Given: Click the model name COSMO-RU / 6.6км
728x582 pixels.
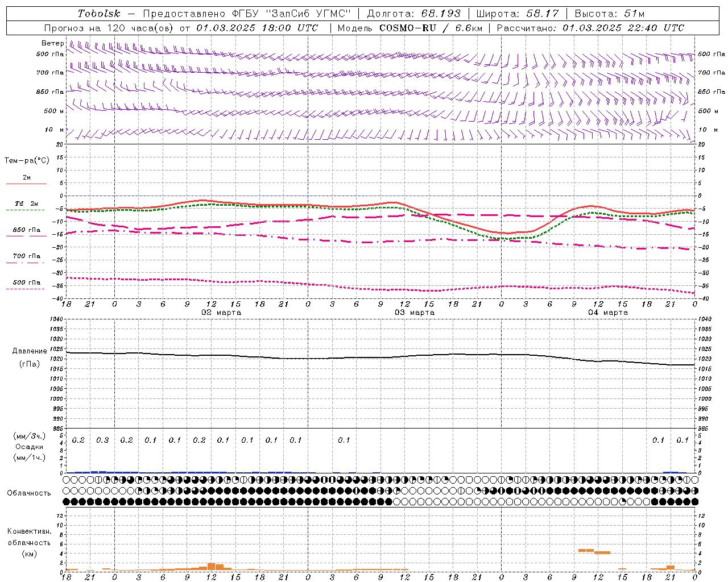Looking at the screenshot, I should (431, 28).
